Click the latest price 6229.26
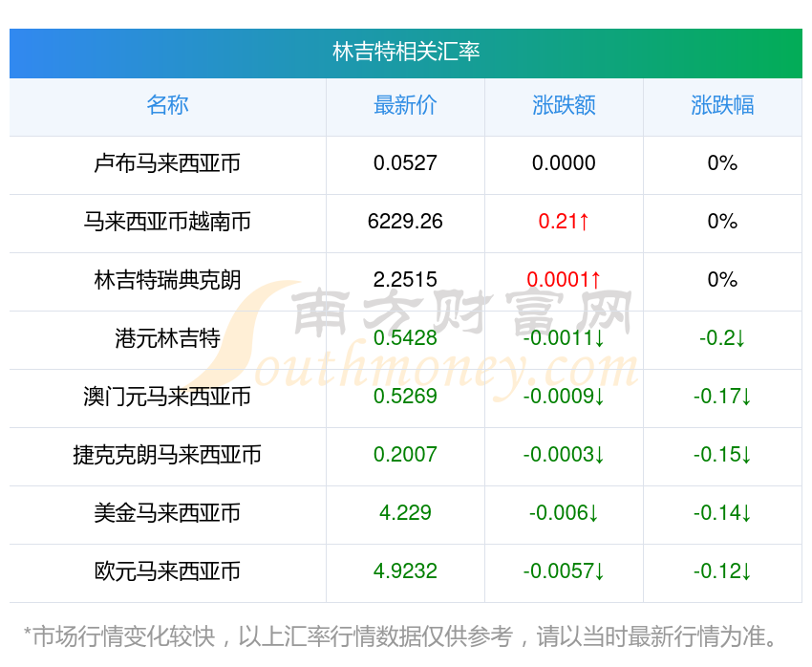 coord(405,222)
